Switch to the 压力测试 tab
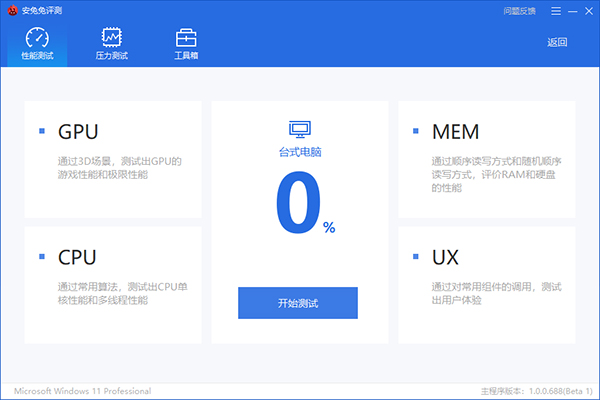 pyautogui.click(x=111, y=44)
